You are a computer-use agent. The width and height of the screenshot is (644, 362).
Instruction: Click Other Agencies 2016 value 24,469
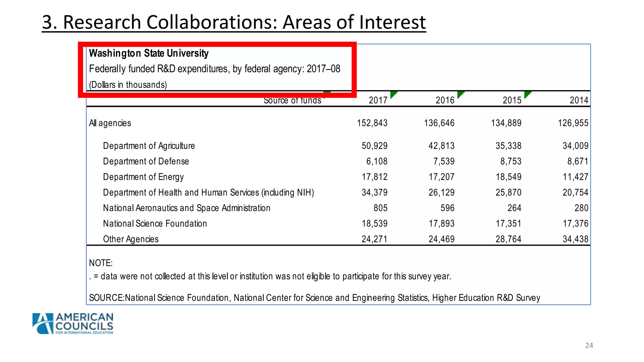tap(441, 239)
